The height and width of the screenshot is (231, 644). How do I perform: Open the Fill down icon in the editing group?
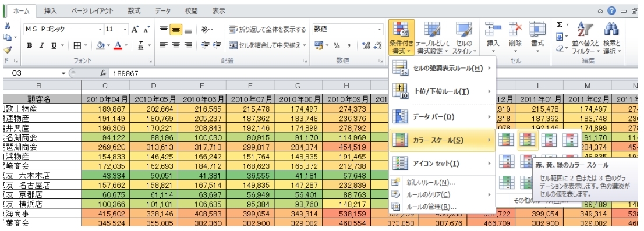click(560, 37)
